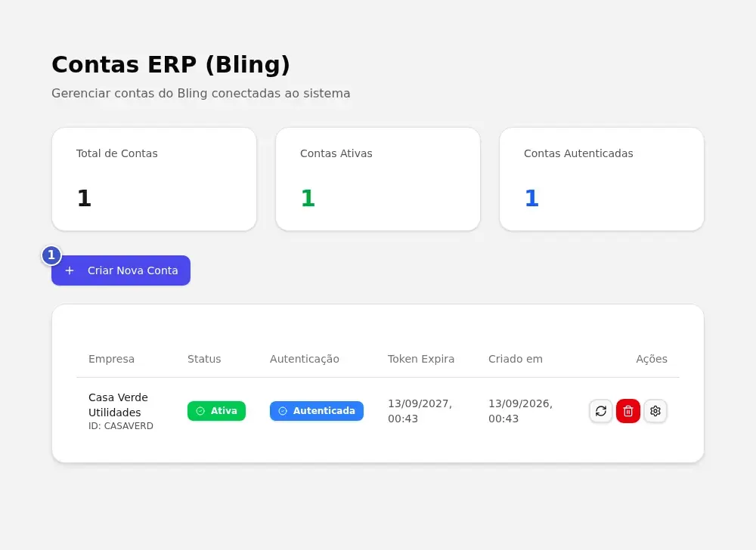Click the creation date 13/09/2026, 00:43
The height and width of the screenshot is (550, 756).
point(520,411)
